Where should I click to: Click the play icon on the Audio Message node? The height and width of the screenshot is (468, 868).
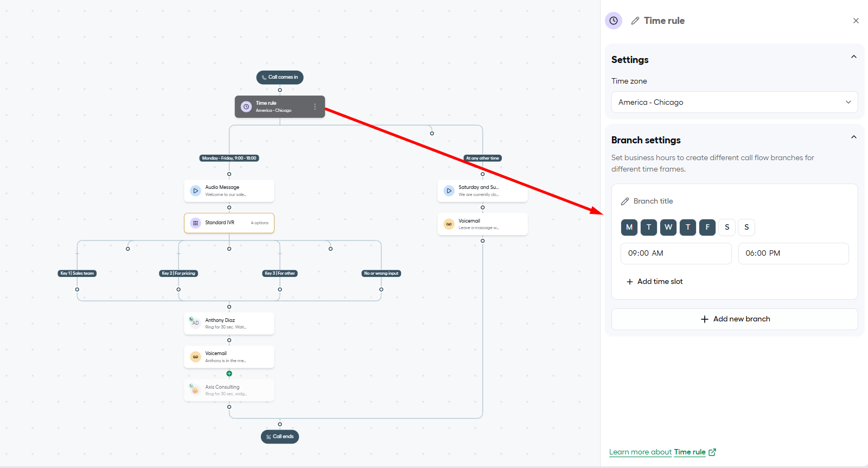[196, 191]
